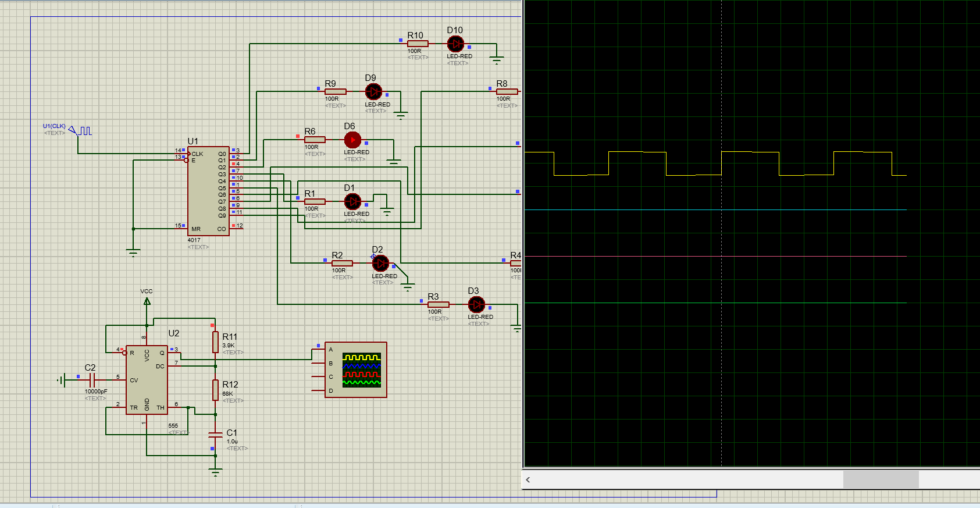Select the ground symbol below C1
Viewport: 980px width, 508px height.
click(215, 473)
